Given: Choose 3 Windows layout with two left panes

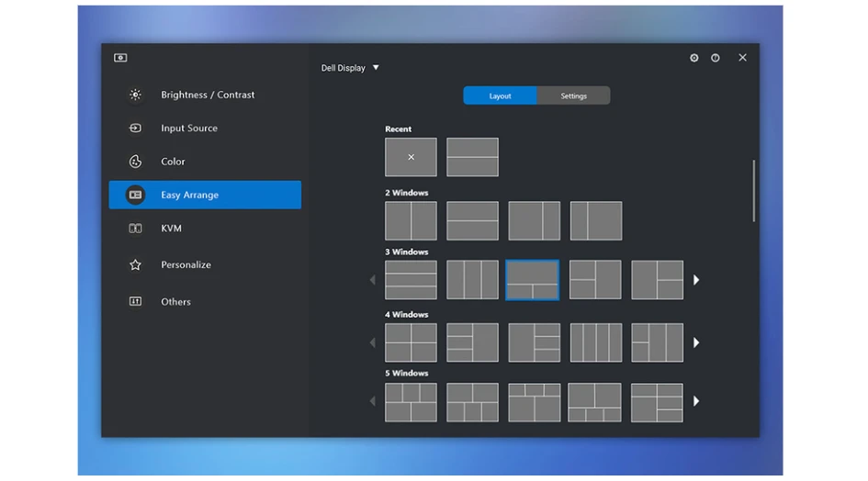Looking at the screenshot, I should (x=595, y=280).
